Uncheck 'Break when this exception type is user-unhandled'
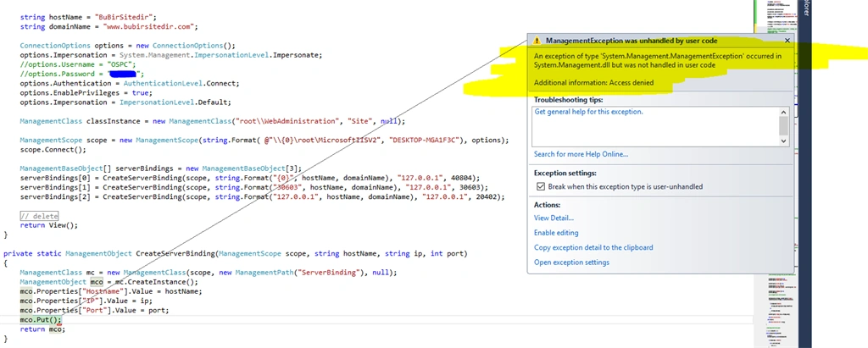 541,187
